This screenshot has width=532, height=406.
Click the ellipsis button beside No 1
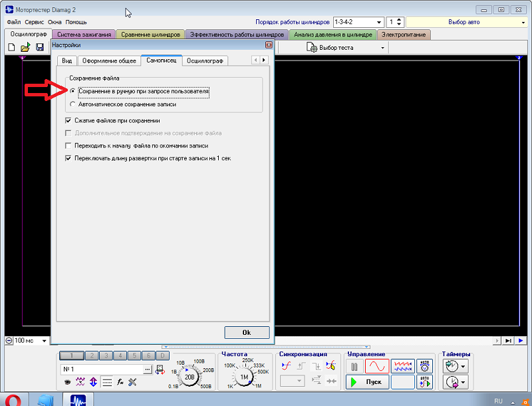(x=147, y=369)
